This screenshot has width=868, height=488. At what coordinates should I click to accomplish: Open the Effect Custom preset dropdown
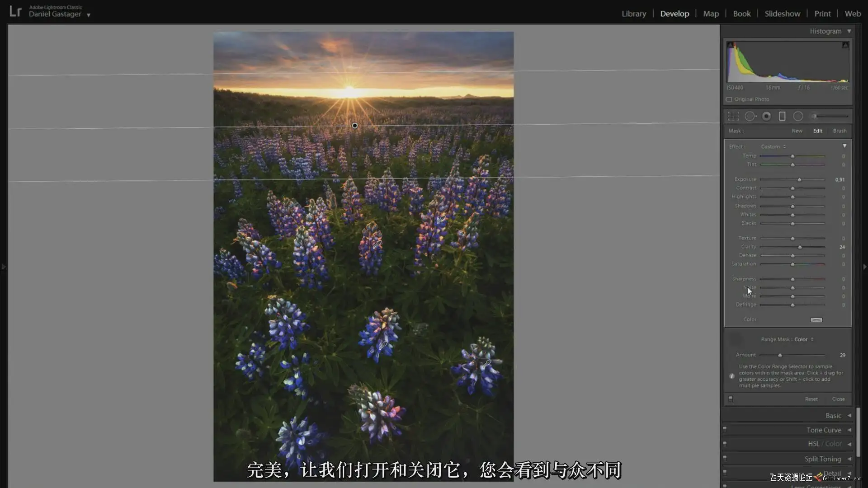point(773,147)
